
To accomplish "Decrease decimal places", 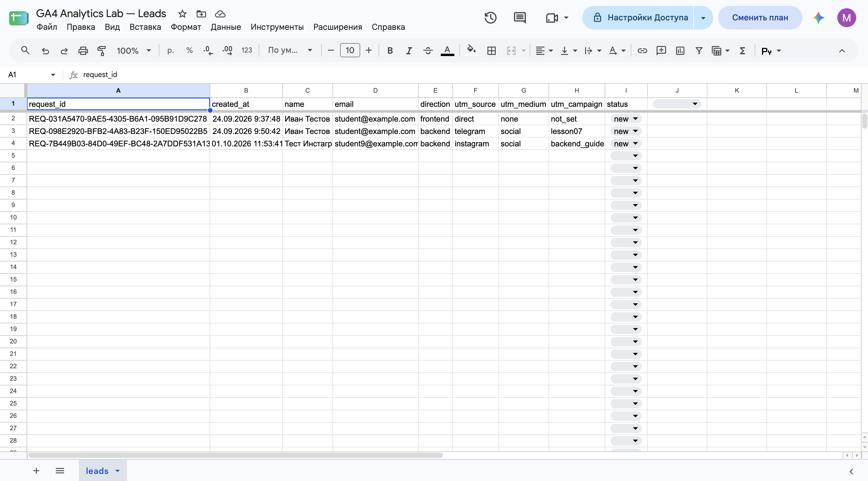I will (x=208, y=50).
